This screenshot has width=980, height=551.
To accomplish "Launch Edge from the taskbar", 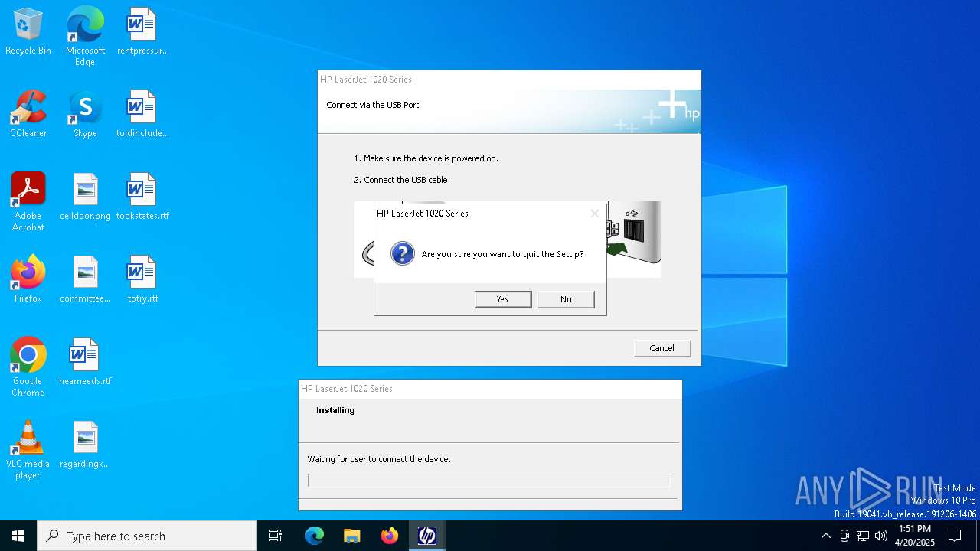I will coord(315,536).
